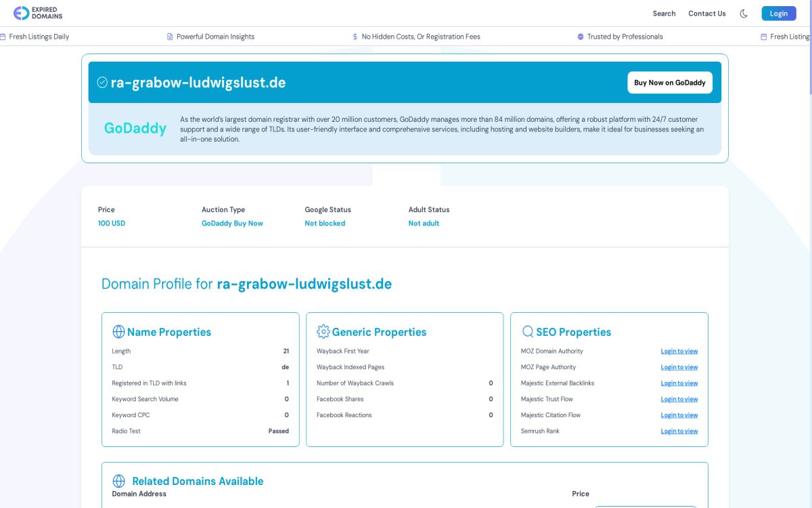Open the Search page
Image resolution: width=812 pixels, height=508 pixels.
[664, 14]
